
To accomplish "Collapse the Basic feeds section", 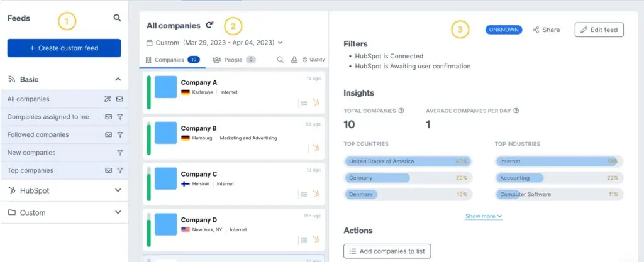I will tap(118, 79).
